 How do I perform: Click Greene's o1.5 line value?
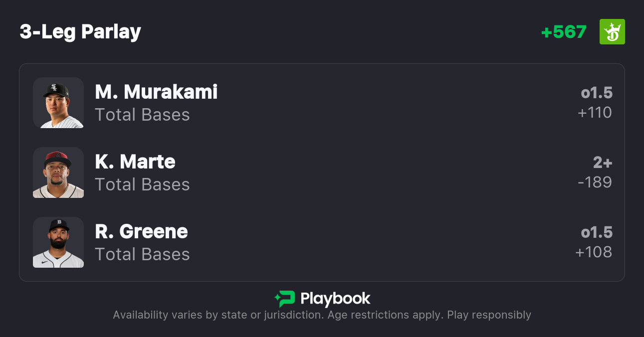[x=597, y=232]
